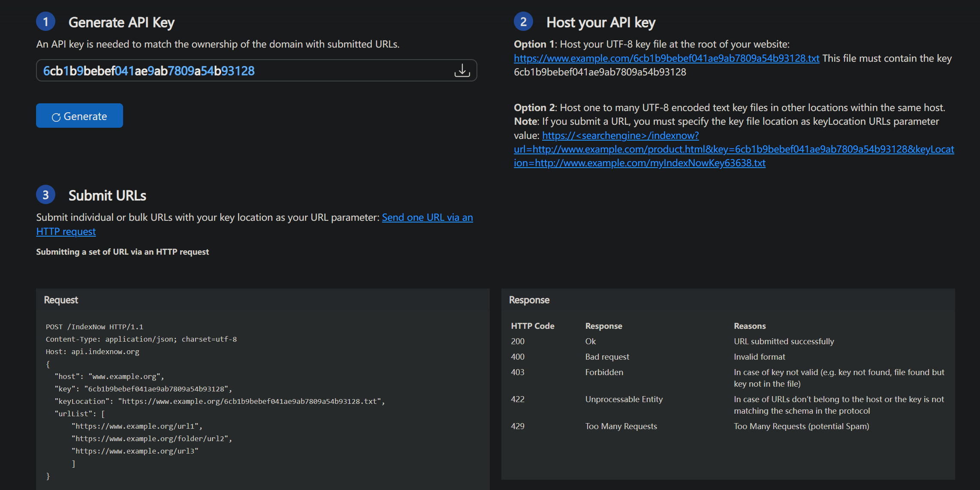This screenshot has height=490, width=980.
Task: Click the step 2 number badge
Action: click(x=523, y=21)
